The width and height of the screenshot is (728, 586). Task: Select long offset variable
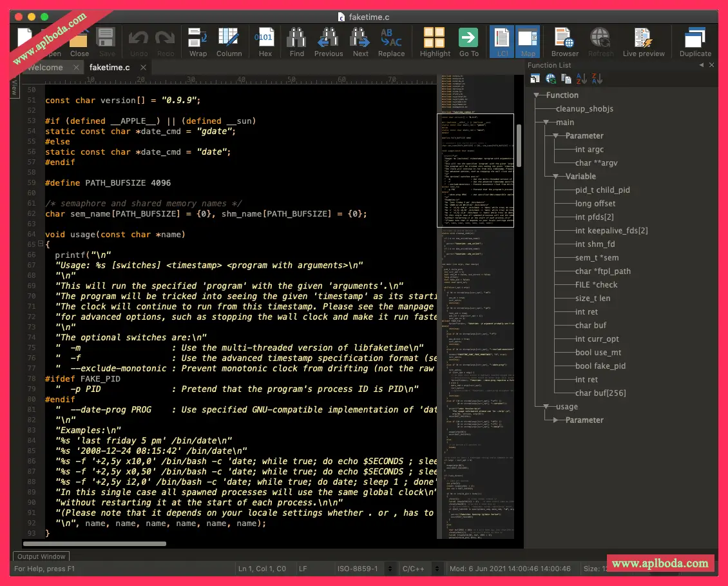595,203
